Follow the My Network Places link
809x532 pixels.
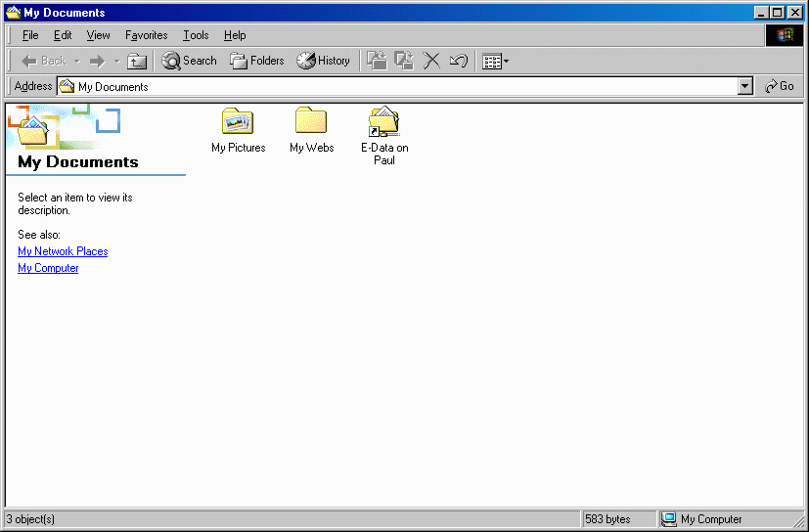tap(63, 251)
